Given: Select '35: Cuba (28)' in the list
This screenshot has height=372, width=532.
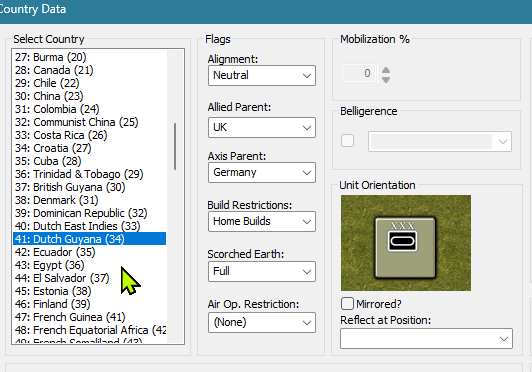Looking at the screenshot, I should click(x=90, y=161).
